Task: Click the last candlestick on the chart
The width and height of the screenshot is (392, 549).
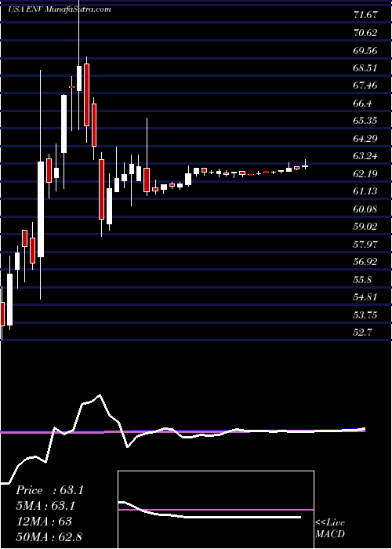Action: click(305, 166)
